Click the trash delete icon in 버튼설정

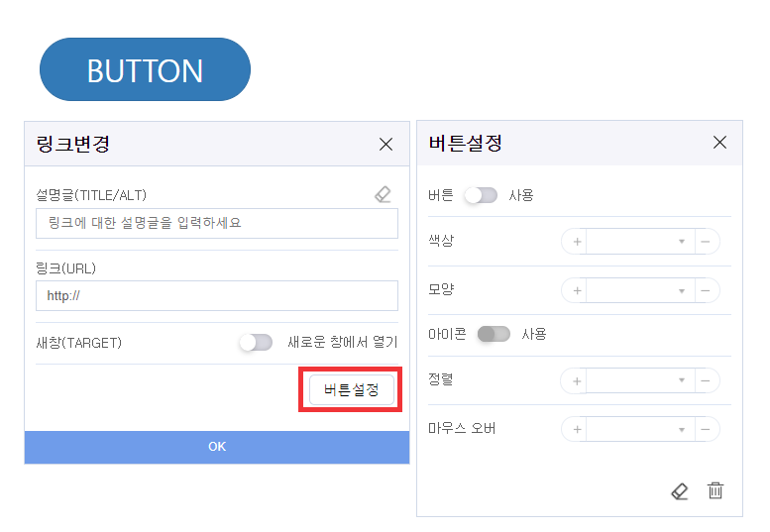[715, 490]
